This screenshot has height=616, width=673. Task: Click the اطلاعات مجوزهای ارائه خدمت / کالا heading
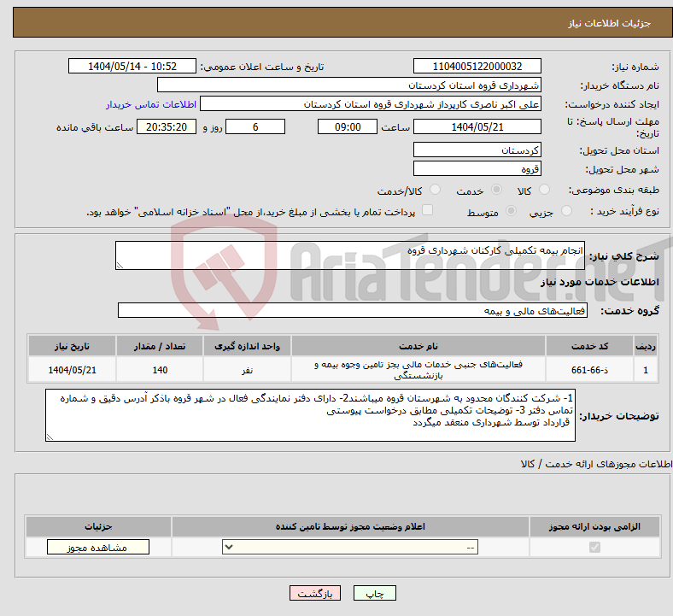596,464
